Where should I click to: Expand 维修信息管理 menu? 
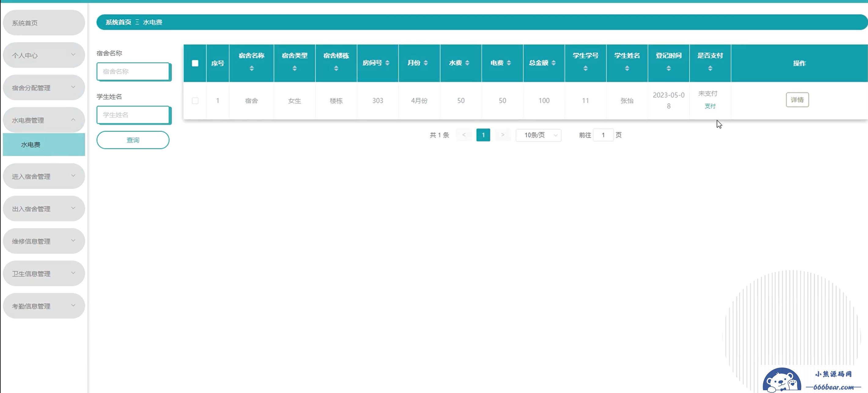(44, 241)
